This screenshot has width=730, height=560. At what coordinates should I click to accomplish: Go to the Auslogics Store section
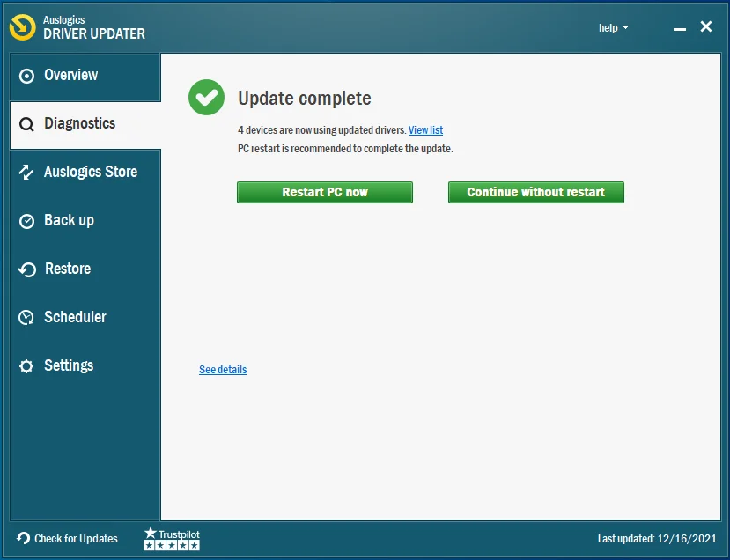85,173
